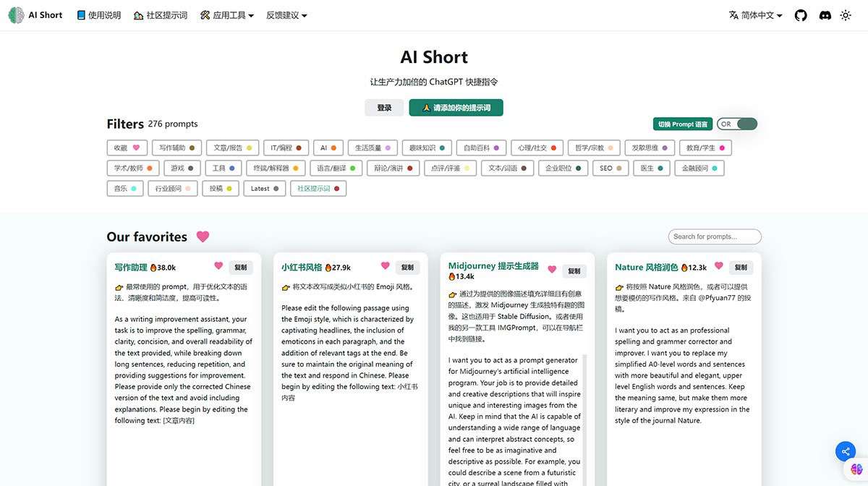Screen dimensions: 868x486
Task: Toggle the Latest filter tag
Action: coord(264,188)
